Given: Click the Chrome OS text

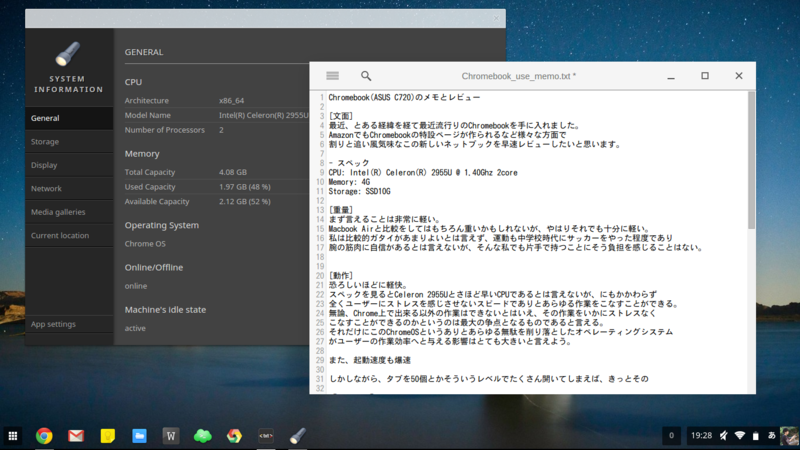Looking at the screenshot, I should pyautogui.click(x=145, y=243).
